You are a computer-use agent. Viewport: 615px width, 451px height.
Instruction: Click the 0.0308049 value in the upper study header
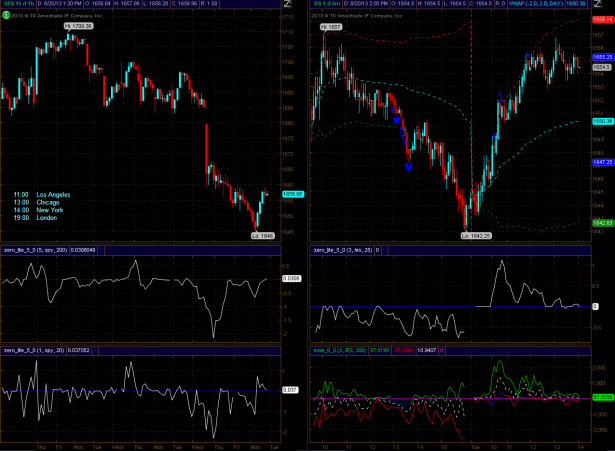click(x=83, y=250)
